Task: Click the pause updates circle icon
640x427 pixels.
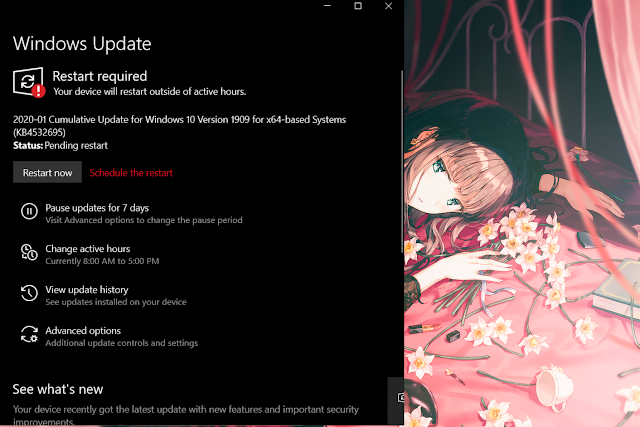Action: tap(29, 211)
